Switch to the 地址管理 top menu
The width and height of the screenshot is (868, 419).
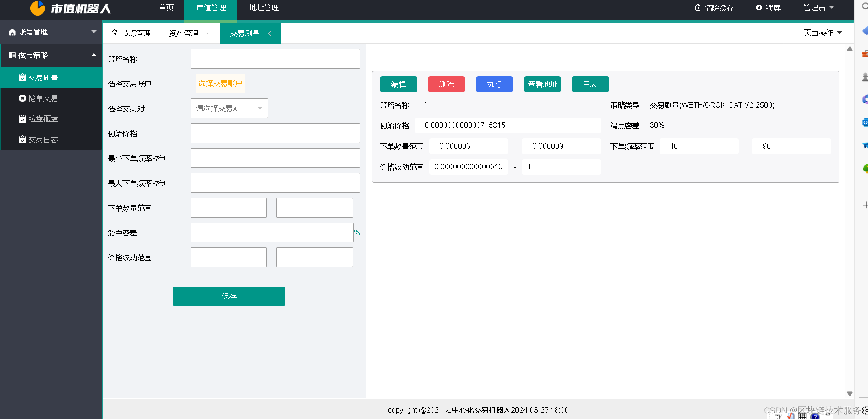point(264,7)
